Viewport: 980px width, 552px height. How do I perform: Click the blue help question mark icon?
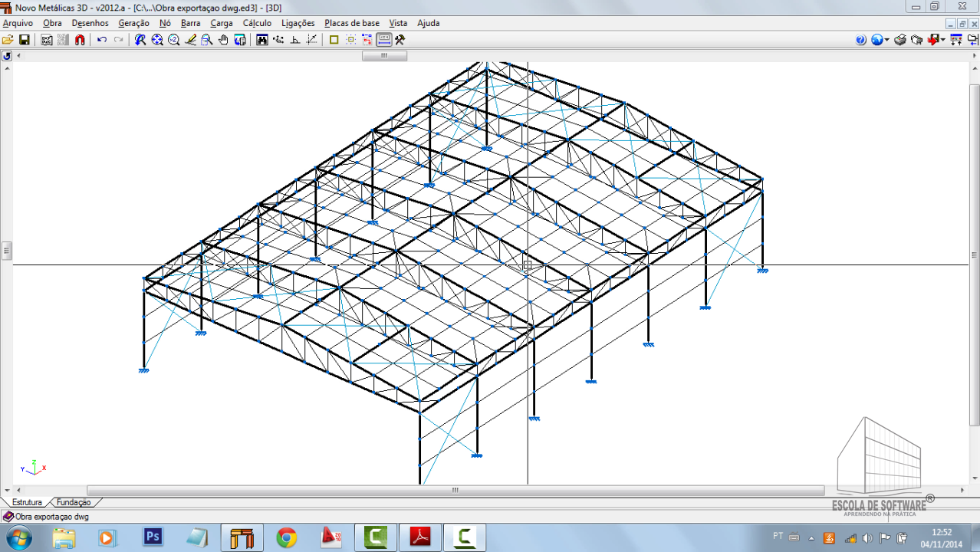[860, 40]
